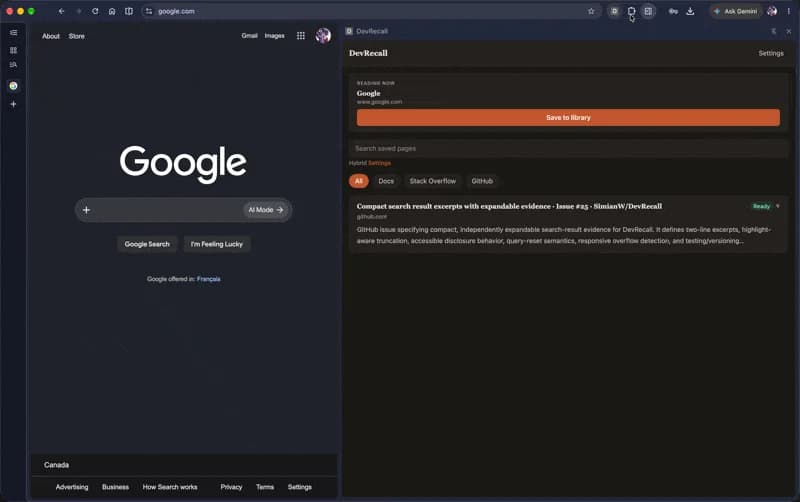Select the Stack Overflow filter chip
The width and height of the screenshot is (800, 502).
pyautogui.click(x=433, y=181)
